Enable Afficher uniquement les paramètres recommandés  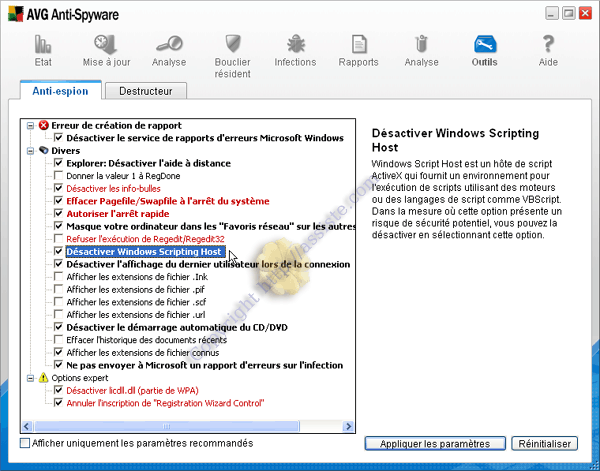(25, 443)
